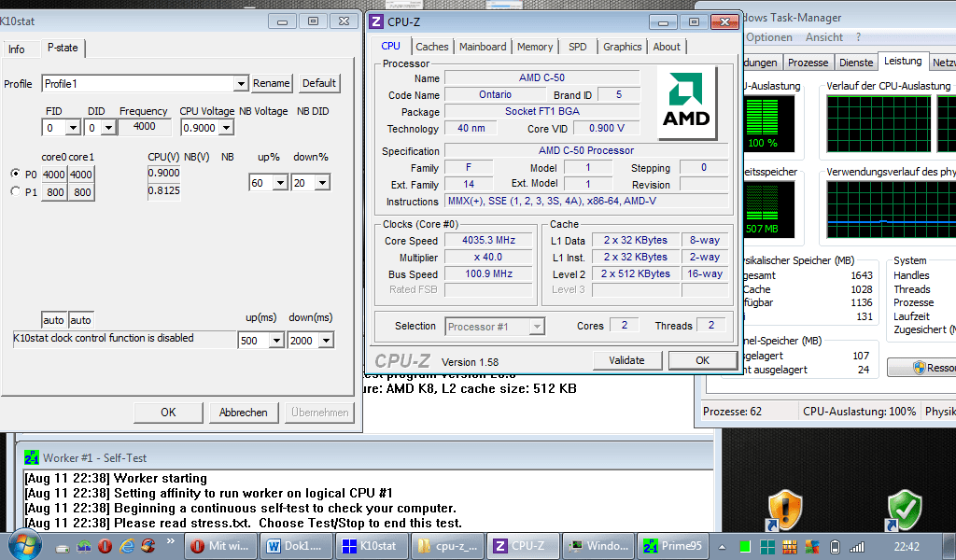
Task: Click the Frequency field showing 4000
Action: tap(144, 127)
